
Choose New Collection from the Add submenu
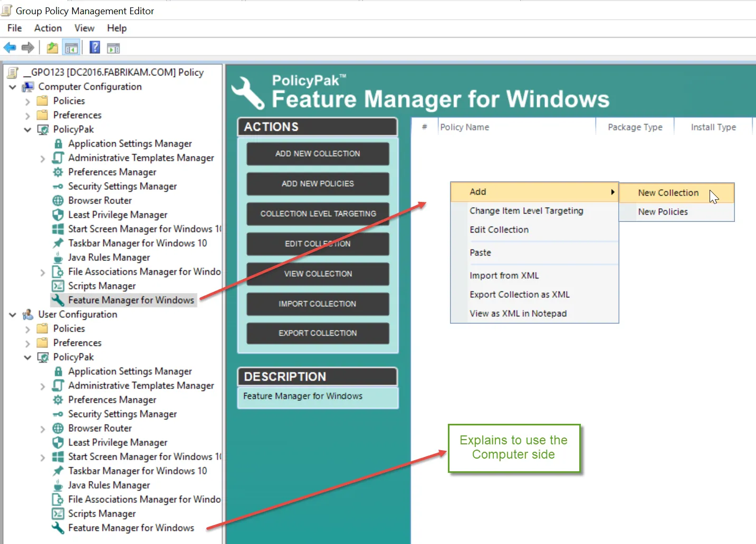[676, 193]
